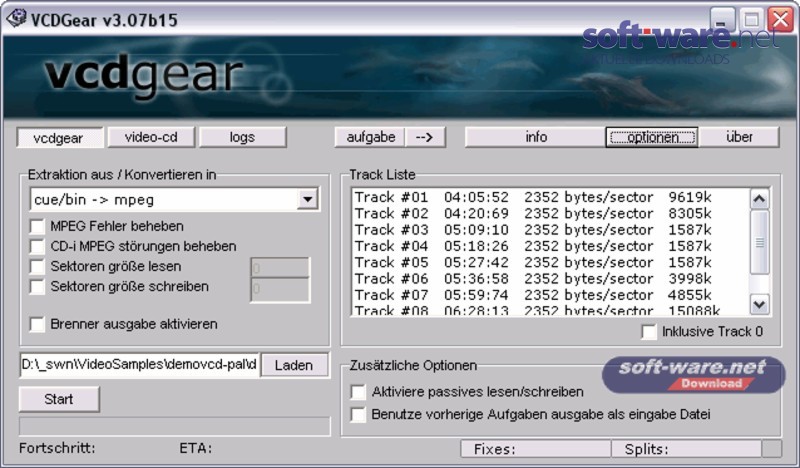Image resolution: width=800 pixels, height=468 pixels.
Task: Select Track #03 row 05:09:10
Action: [550, 230]
